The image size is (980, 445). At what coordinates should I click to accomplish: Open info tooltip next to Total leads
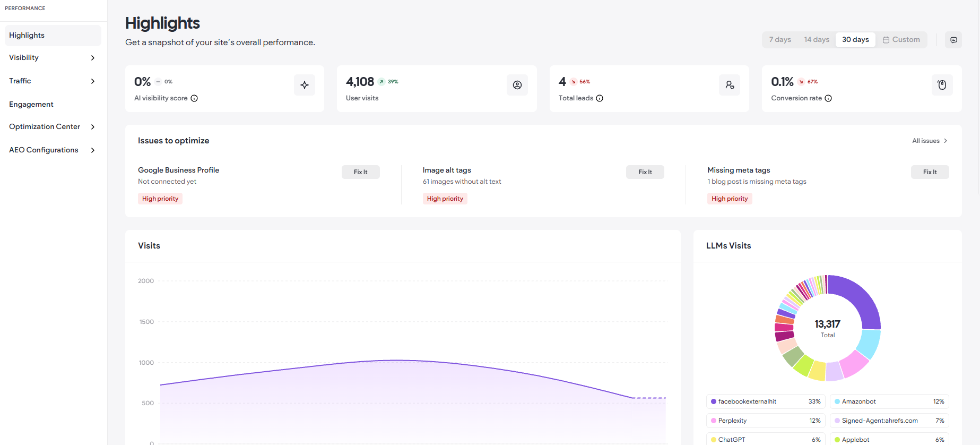coord(600,98)
